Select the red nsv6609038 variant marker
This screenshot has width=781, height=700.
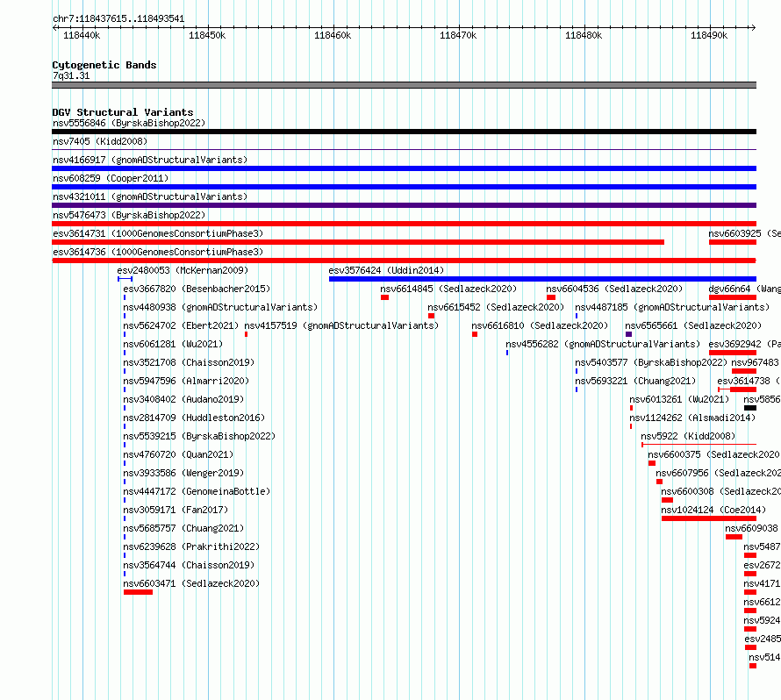[x=734, y=537]
